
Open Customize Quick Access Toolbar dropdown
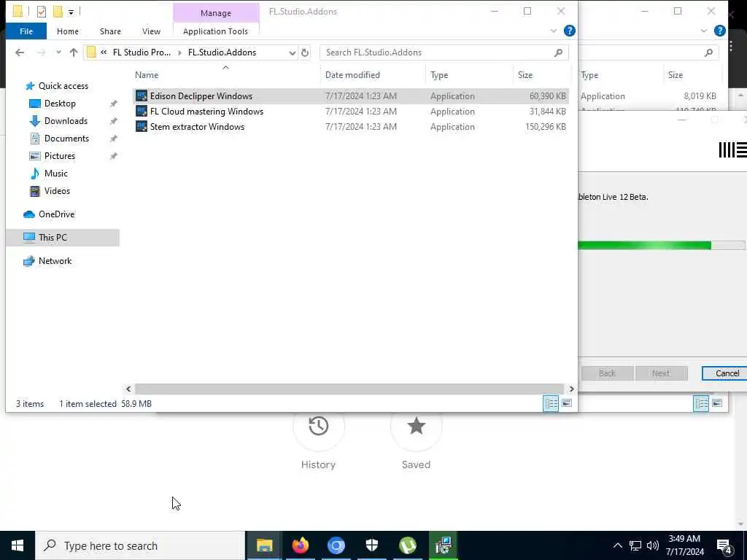[71, 12]
